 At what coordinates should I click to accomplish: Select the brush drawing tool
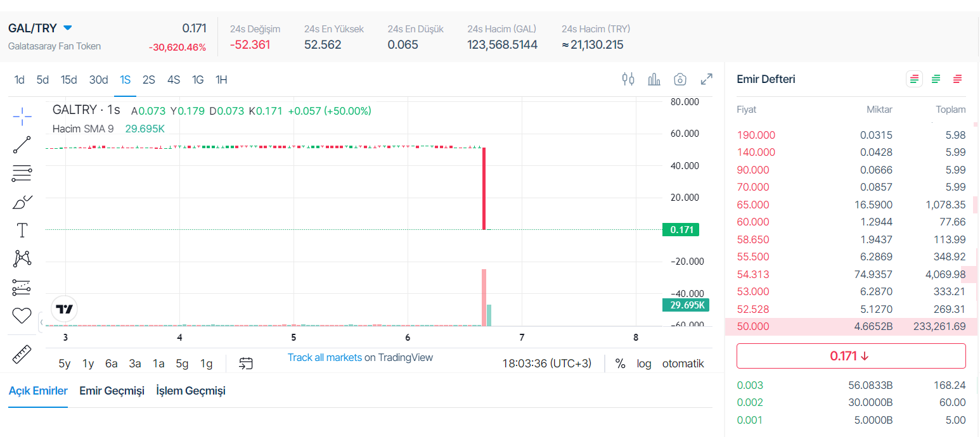point(22,202)
